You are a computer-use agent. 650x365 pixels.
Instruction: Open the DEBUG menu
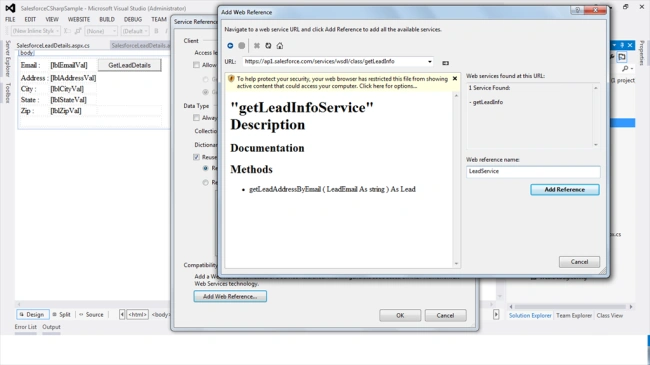[133, 19]
